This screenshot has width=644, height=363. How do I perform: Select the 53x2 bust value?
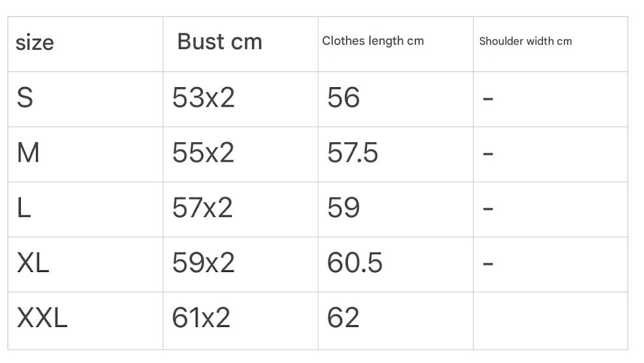[x=203, y=98]
